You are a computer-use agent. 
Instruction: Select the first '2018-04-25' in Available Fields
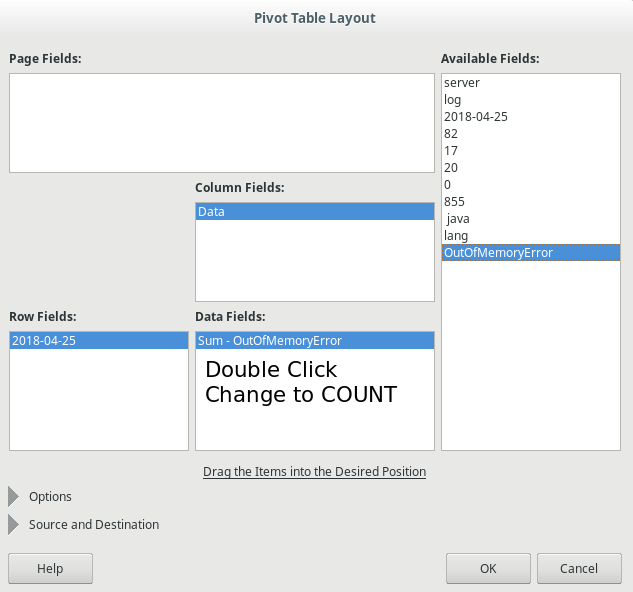[476, 117]
